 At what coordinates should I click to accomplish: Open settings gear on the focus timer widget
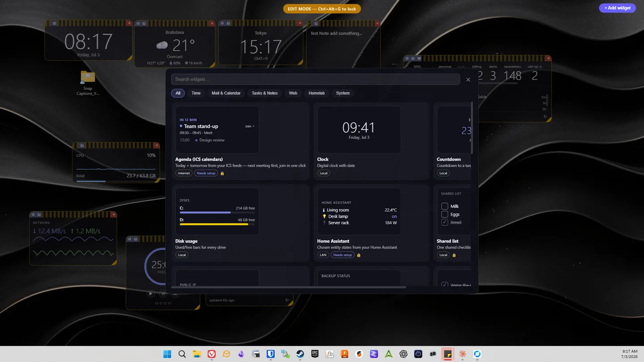click(x=130, y=239)
